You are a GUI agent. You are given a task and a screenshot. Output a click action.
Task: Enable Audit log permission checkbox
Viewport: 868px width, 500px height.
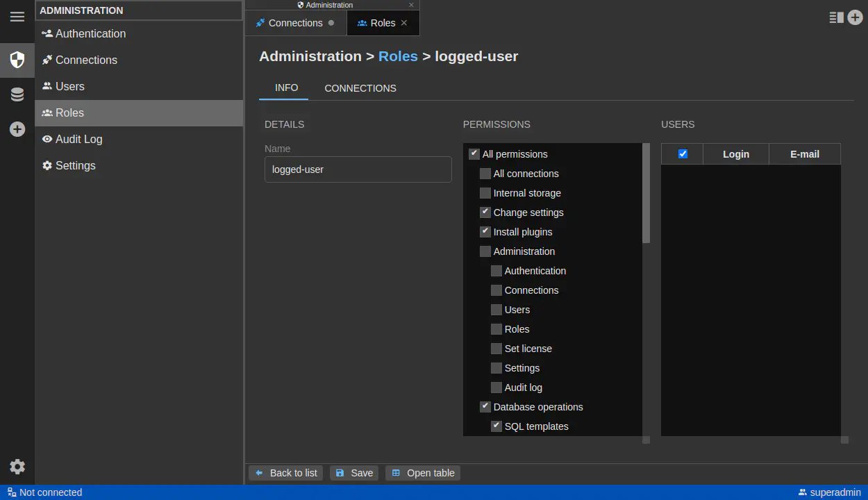pos(496,387)
